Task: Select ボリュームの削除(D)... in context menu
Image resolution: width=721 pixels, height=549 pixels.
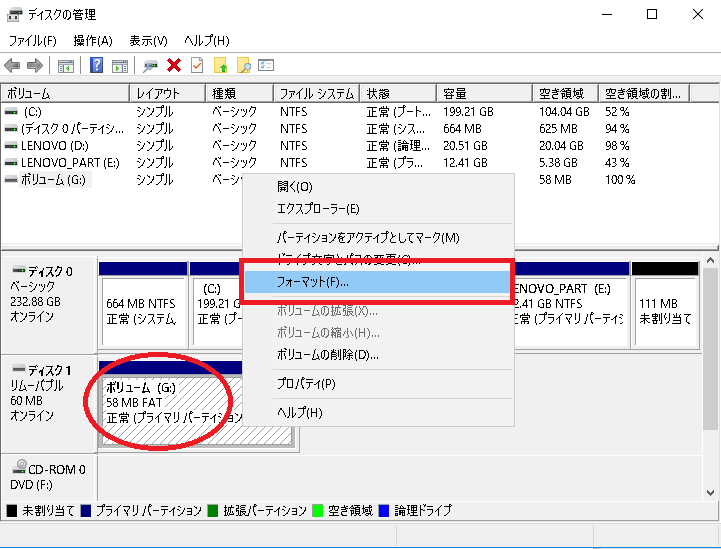Action: (x=378, y=355)
